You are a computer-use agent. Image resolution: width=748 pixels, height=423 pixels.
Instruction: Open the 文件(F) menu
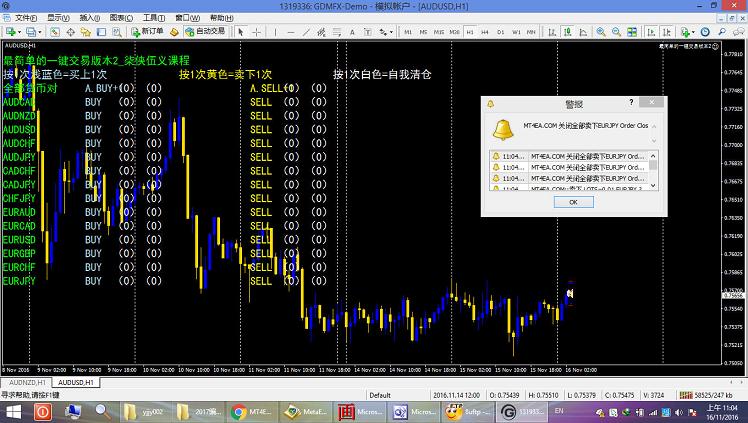(26, 18)
